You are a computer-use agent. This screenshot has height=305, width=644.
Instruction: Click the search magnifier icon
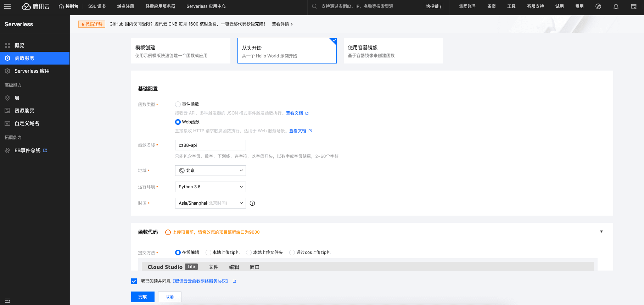click(314, 6)
